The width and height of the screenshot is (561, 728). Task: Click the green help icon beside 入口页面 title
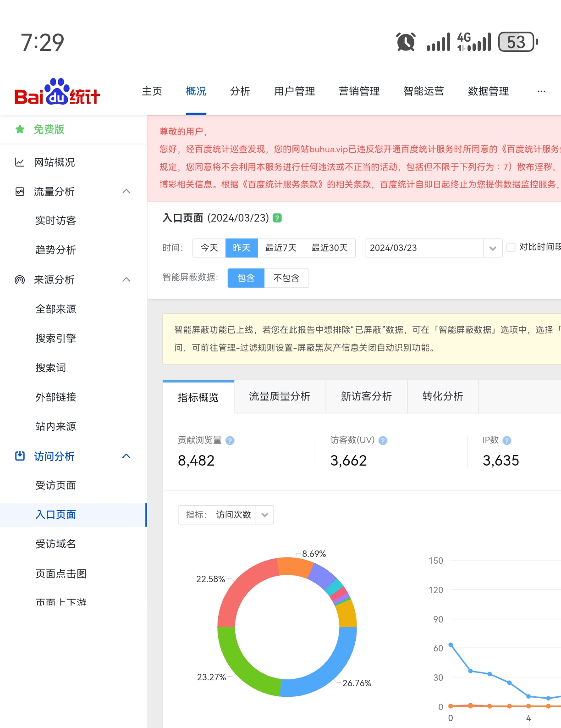click(x=277, y=218)
